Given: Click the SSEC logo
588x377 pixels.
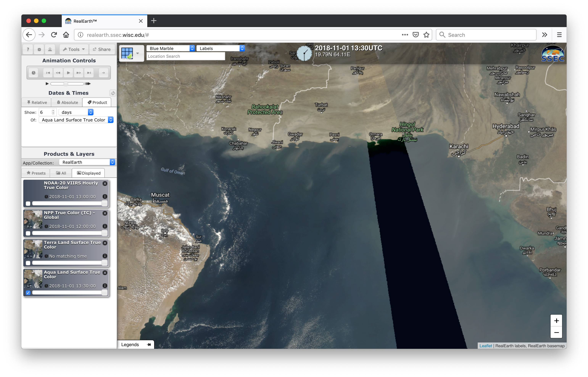Looking at the screenshot, I should point(553,54).
